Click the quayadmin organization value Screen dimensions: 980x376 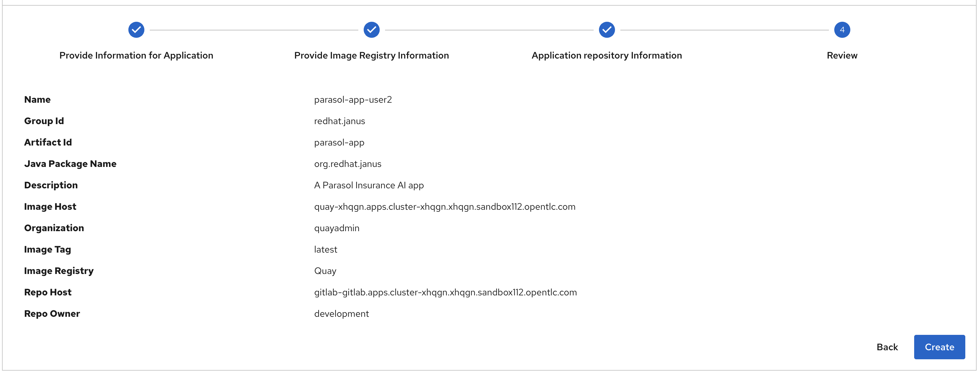pos(337,228)
